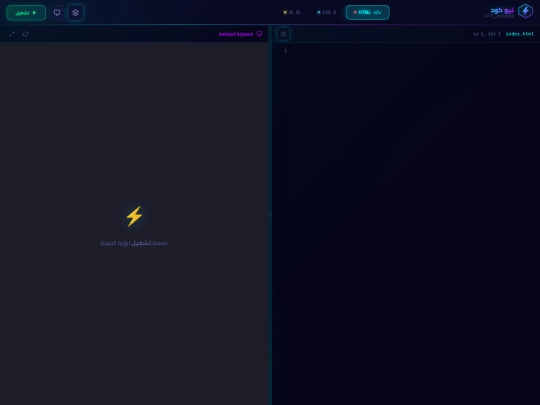The height and width of the screenshot is (405, 540).
Task: Click the 'press Run to see result' text
Action: 134,243
